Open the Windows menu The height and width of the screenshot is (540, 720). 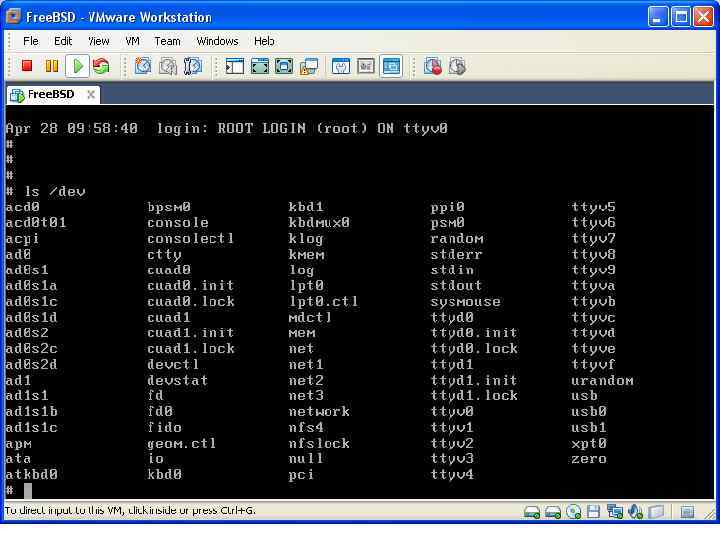coord(217,41)
